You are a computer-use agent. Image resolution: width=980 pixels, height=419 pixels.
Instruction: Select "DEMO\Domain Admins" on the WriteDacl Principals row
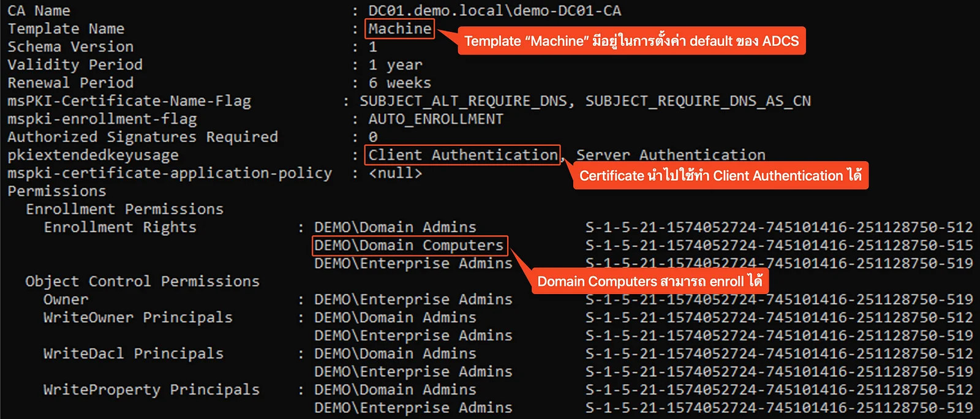(395, 353)
